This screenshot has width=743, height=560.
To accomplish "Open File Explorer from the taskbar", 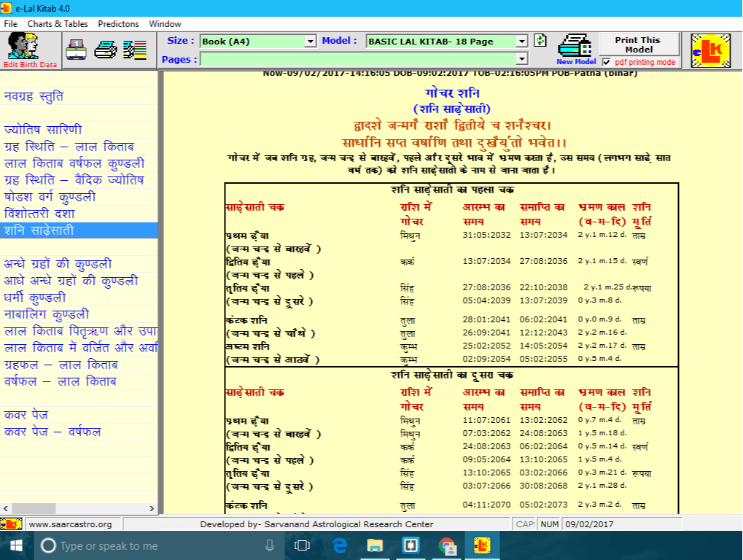I will coord(375,545).
